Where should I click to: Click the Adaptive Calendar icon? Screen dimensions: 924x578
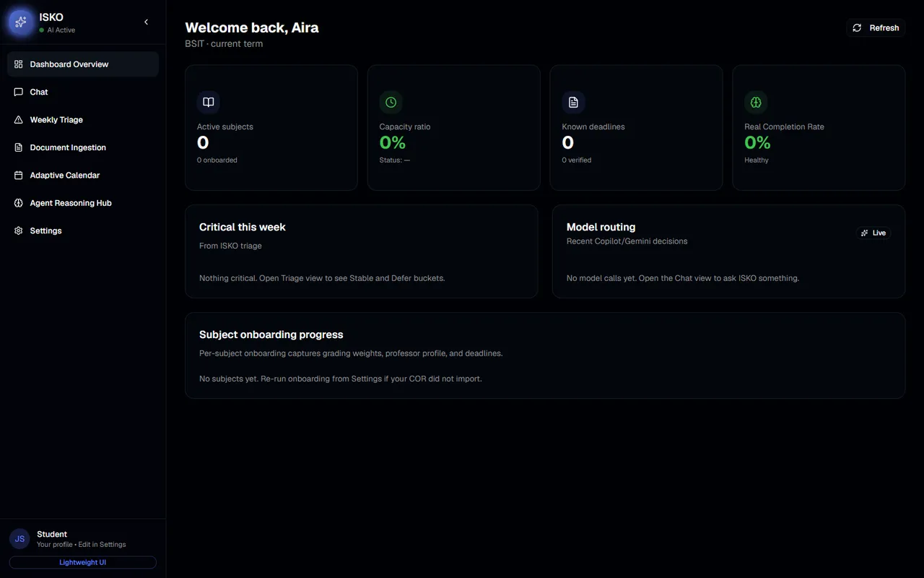pyautogui.click(x=19, y=176)
